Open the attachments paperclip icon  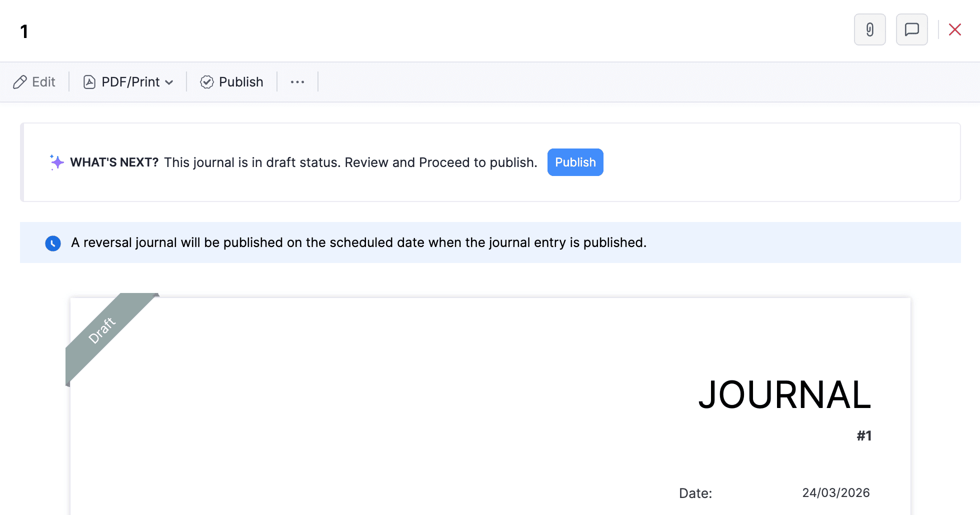[869, 29]
